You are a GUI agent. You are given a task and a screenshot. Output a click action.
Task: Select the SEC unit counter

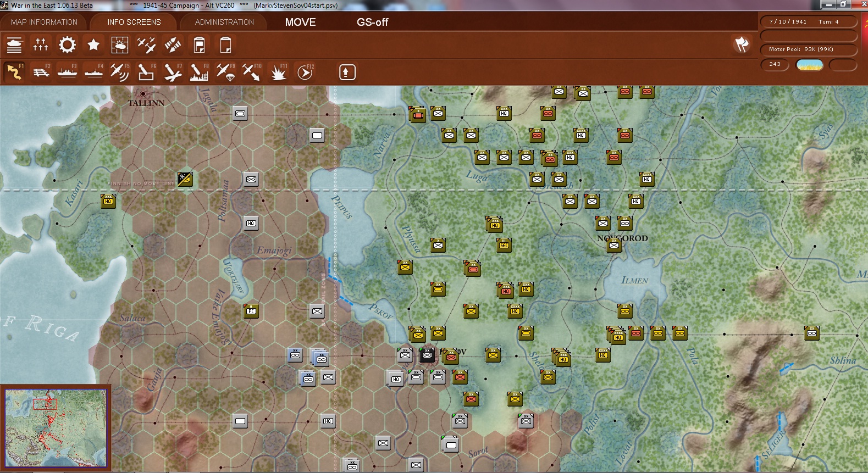click(x=504, y=245)
